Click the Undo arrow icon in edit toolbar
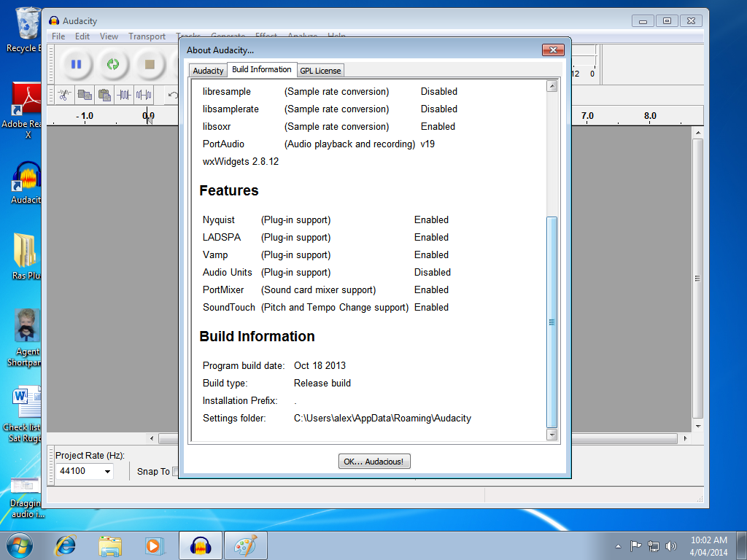This screenshot has height=560, width=747. pos(172,96)
